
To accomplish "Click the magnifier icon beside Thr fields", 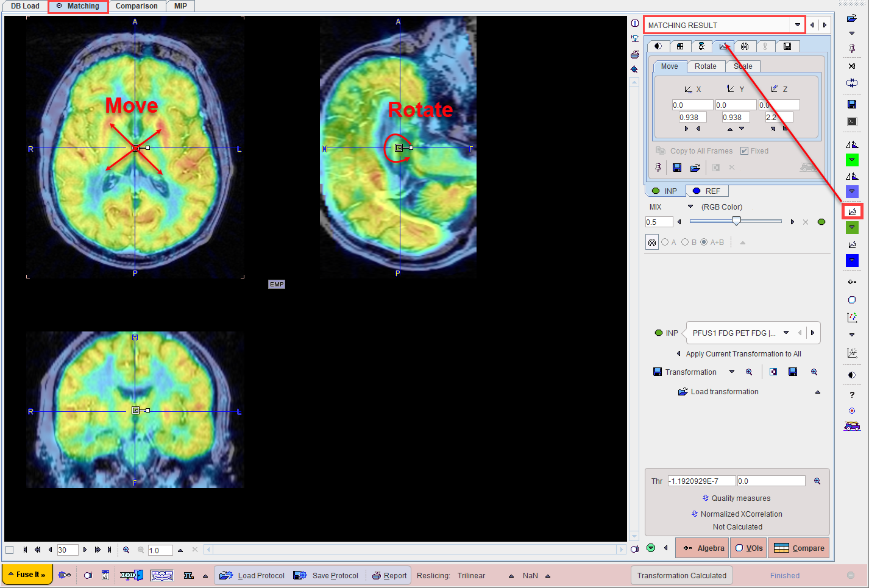I will tap(817, 481).
